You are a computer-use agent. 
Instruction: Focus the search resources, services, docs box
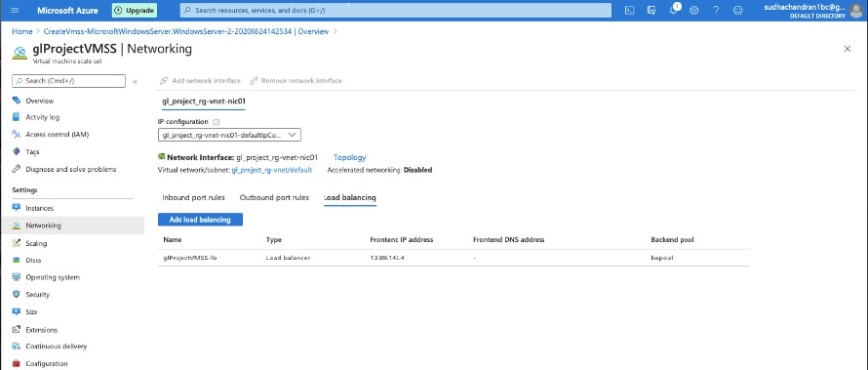pyautogui.click(x=396, y=10)
